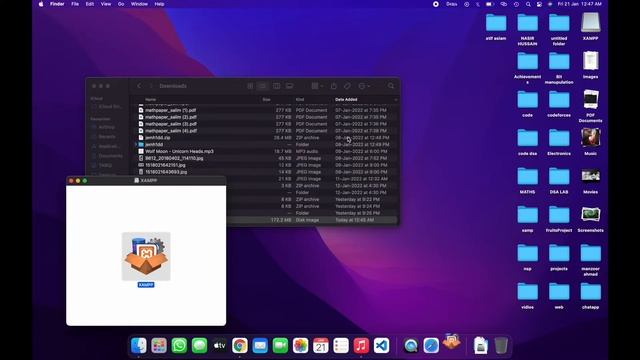The image size is (640, 360).
Task: Open Messages app in the Dock
Action: [199, 346]
